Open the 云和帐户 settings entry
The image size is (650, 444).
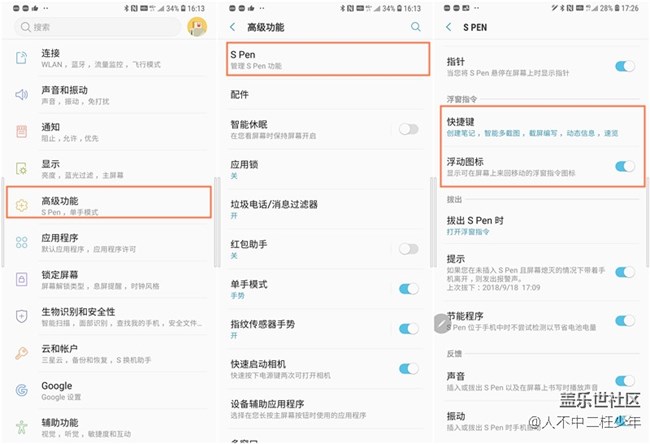tap(109, 354)
